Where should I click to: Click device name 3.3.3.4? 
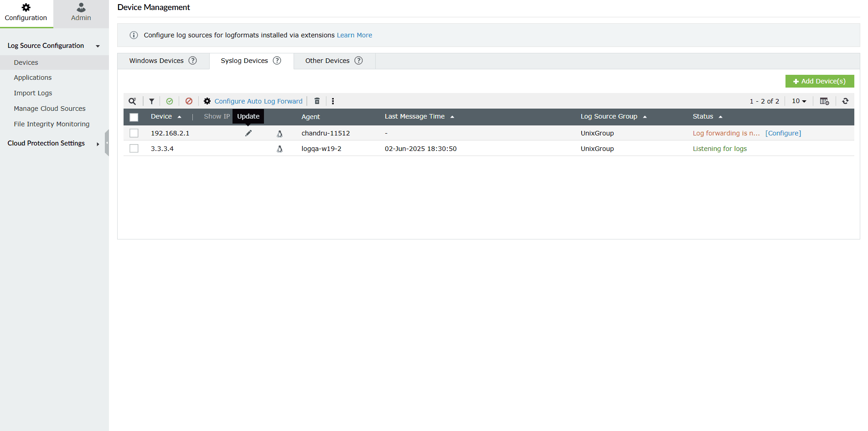(x=162, y=149)
